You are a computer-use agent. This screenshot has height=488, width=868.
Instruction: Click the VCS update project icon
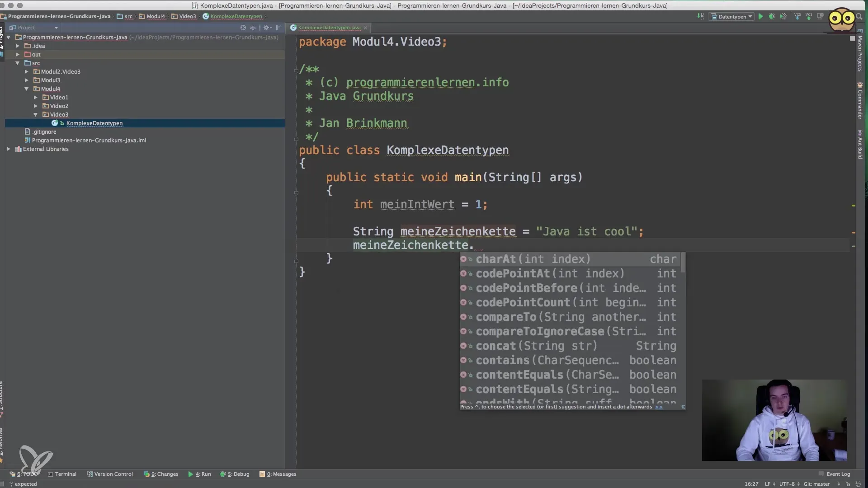pyautogui.click(x=797, y=17)
